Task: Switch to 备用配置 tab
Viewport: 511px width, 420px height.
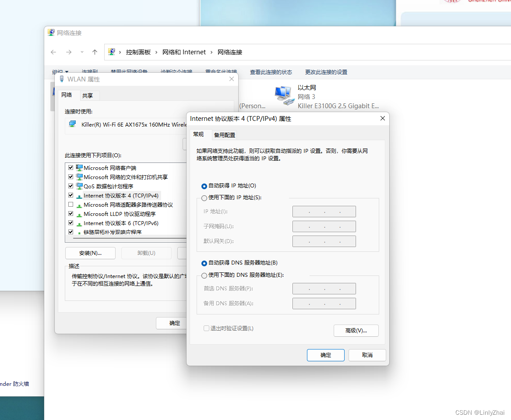Action: 225,135
